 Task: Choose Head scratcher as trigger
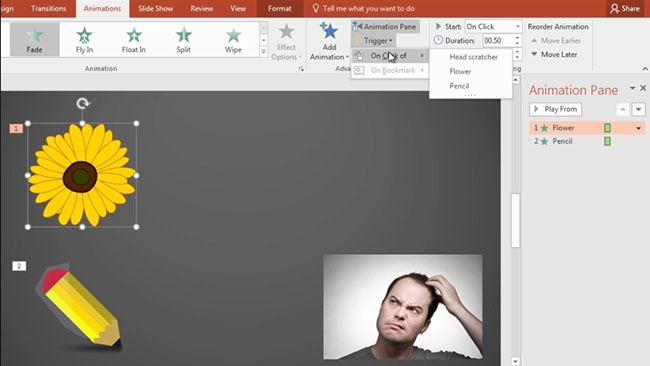point(471,57)
